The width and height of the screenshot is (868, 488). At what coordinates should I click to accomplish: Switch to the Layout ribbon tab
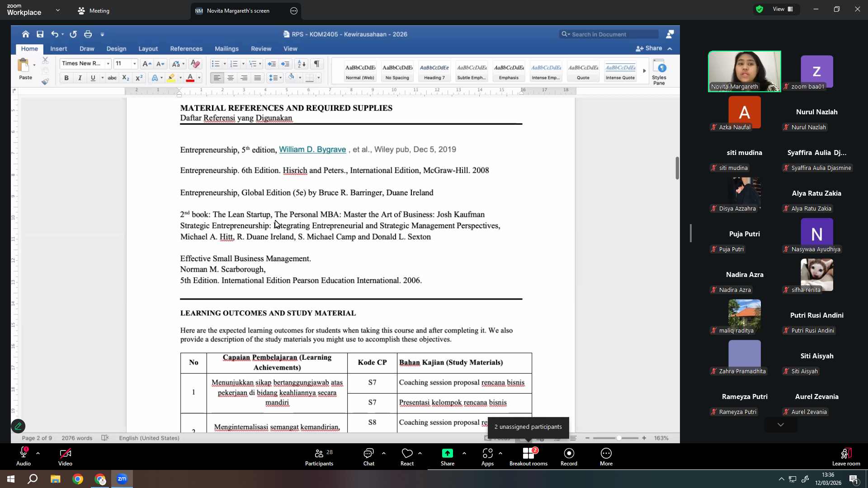coord(148,49)
